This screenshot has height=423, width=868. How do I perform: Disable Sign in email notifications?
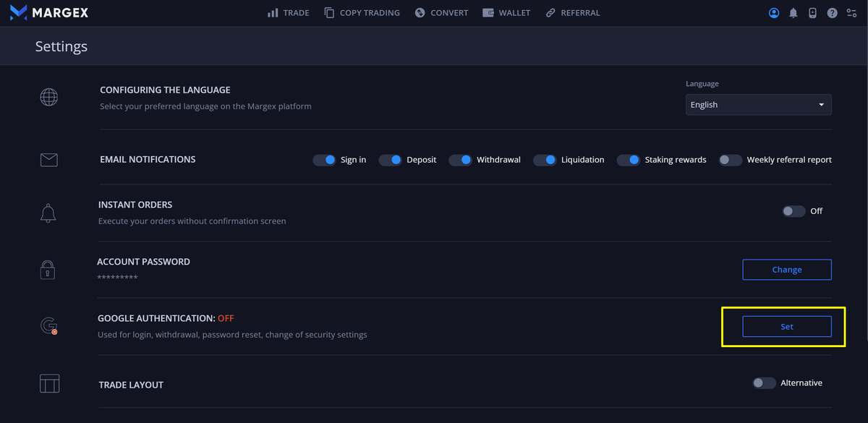tap(325, 160)
